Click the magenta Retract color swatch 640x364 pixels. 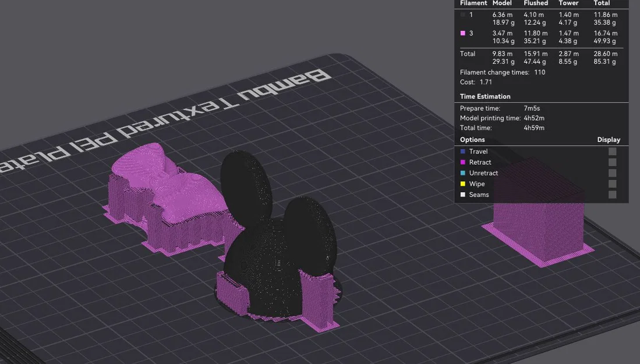pos(463,162)
